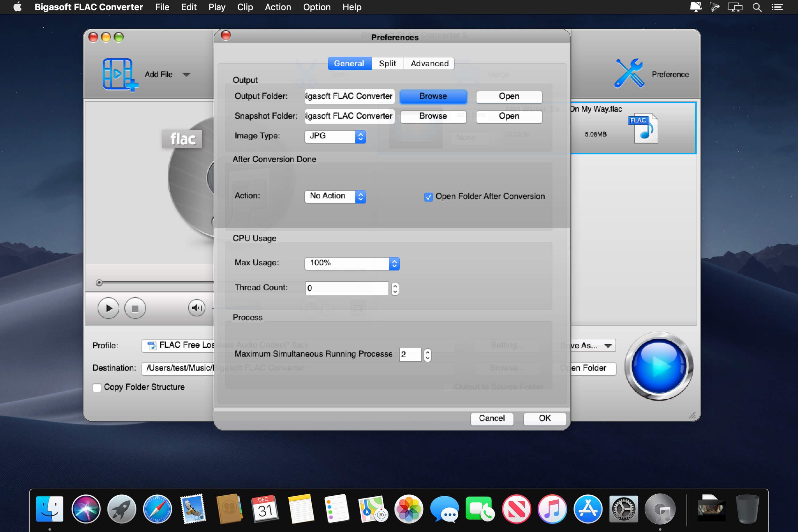Open the Output Folder
Viewport: 798px width, 532px height.
[509, 97]
